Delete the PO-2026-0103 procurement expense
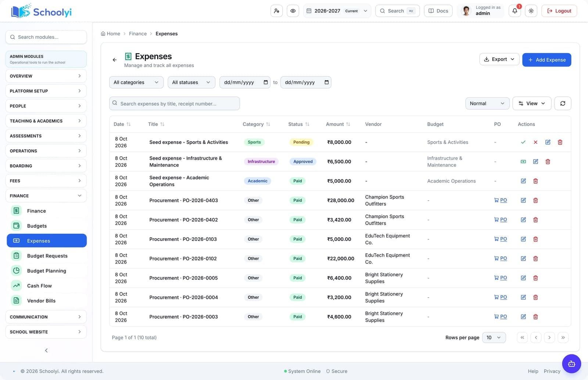588x380 pixels. point(535,239)
